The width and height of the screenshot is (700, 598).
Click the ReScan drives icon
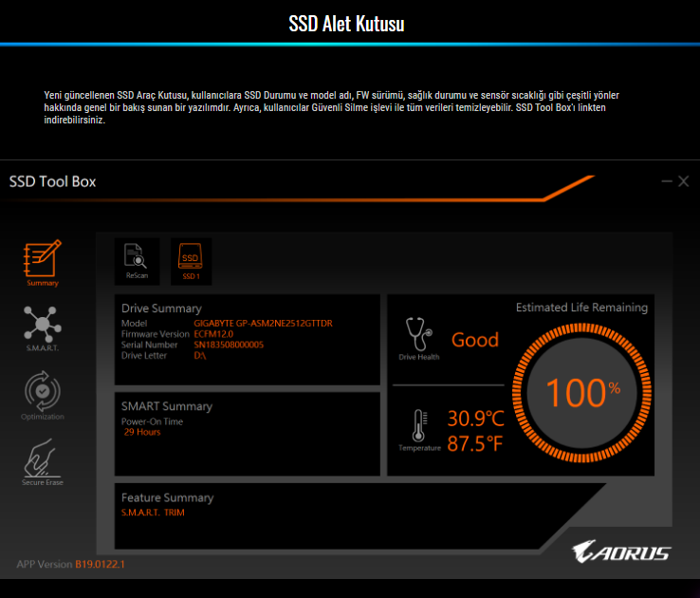137,260
